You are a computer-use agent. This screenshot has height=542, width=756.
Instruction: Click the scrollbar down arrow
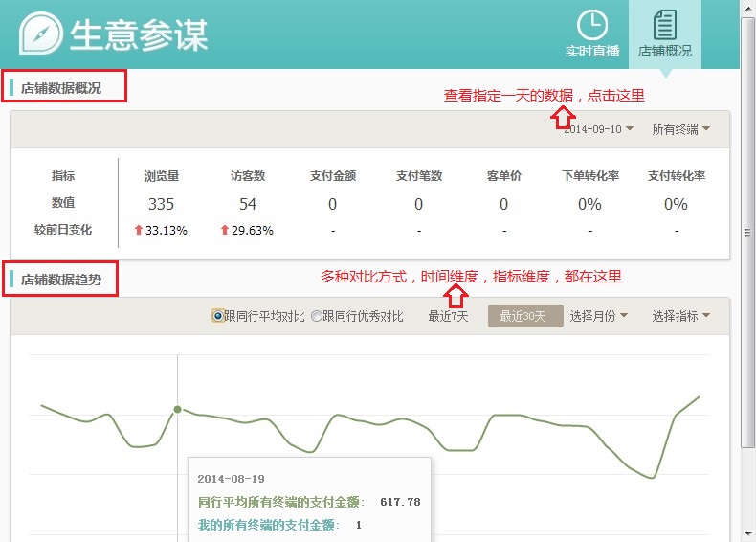pos(747,534)
